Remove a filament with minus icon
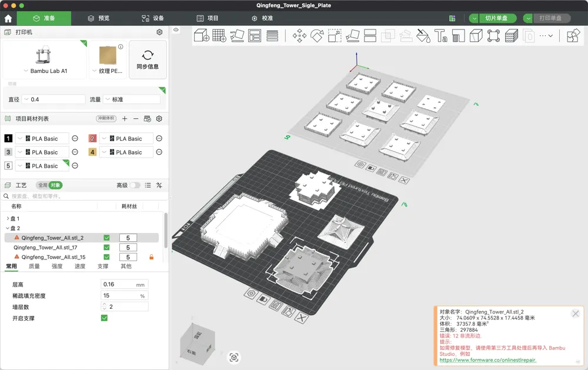The height and width of the screenshot is (370, 588). pyautogui.click(x=136, y=119)
